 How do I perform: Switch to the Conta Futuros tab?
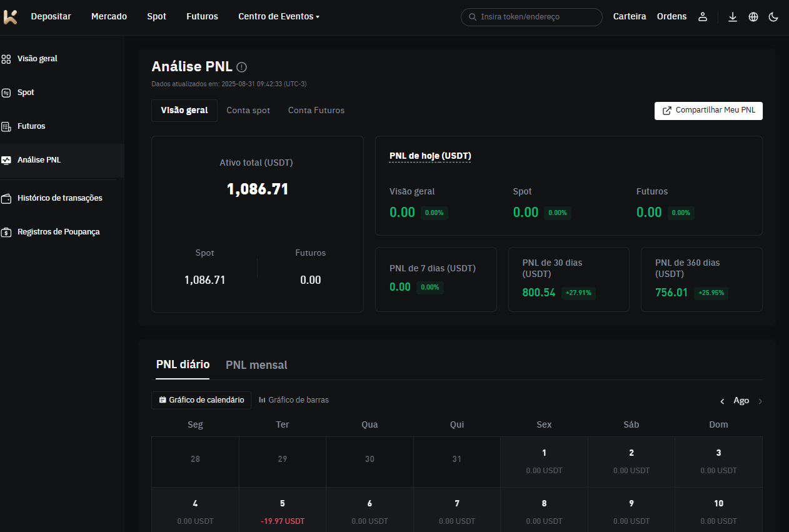tap(316, 111)
